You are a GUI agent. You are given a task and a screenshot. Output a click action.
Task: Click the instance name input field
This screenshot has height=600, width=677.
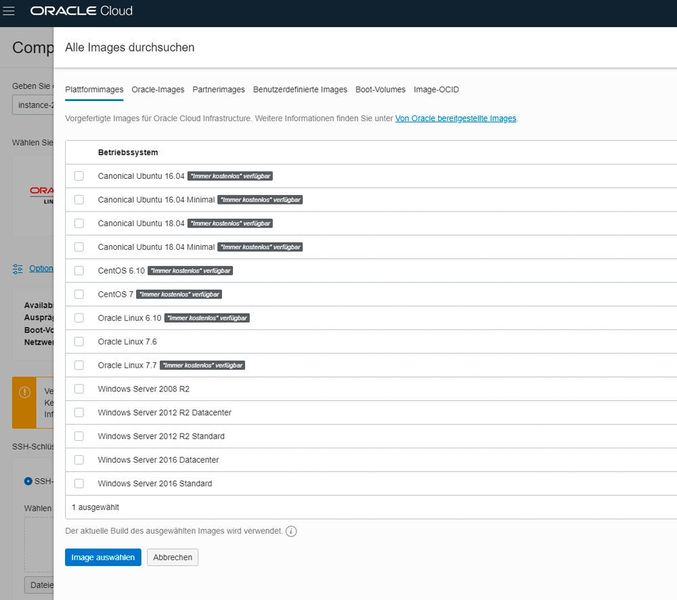[33, 105]
